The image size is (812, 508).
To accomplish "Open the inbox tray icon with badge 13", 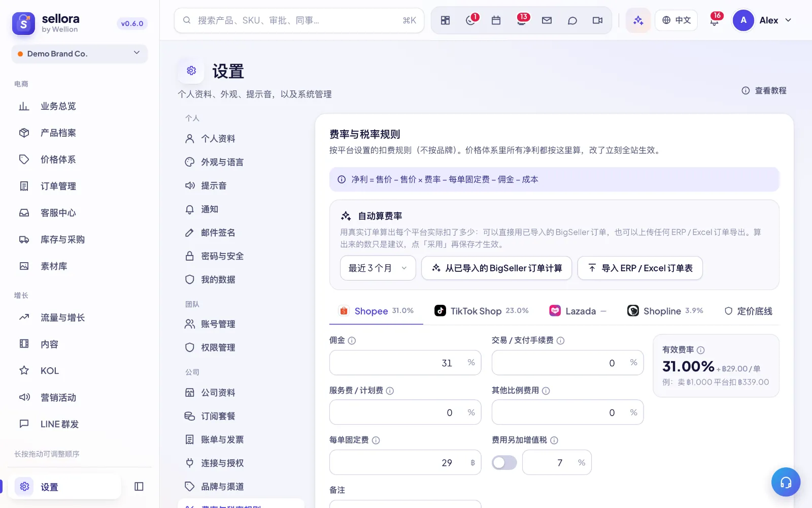I will (521, 20).
